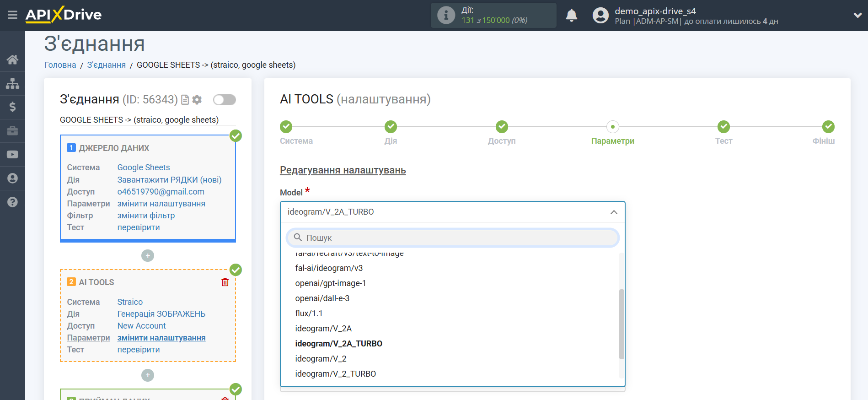Click the змінити фільтр link
Viewport: 868px width, 400px height.
click(146, 216)
